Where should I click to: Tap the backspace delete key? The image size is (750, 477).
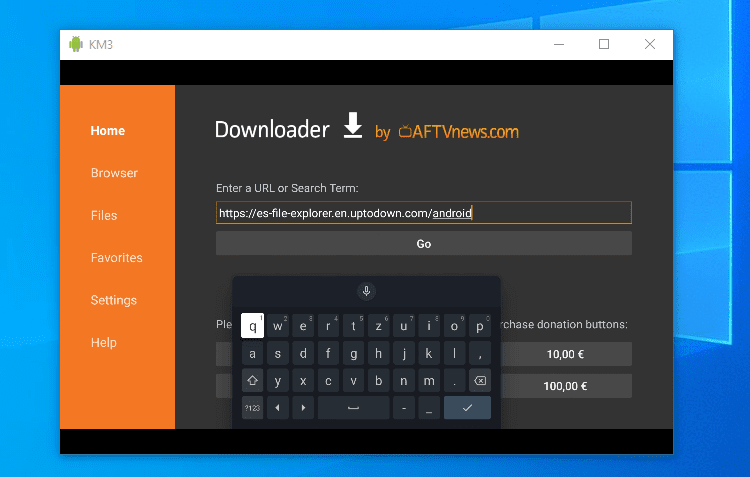coord(480,381)
